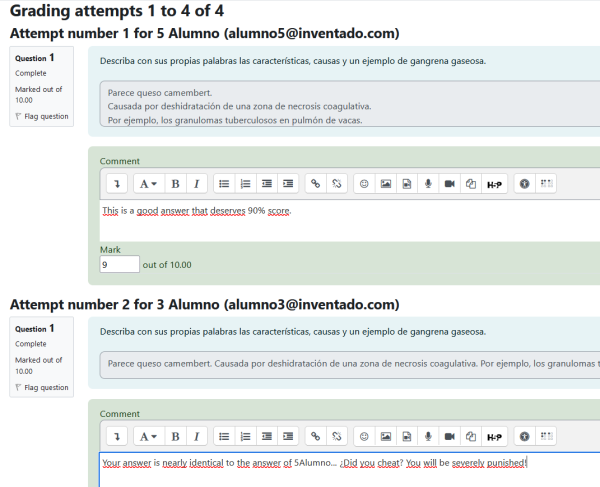Insert H5P content in second comment editor

tap(494, 437)
